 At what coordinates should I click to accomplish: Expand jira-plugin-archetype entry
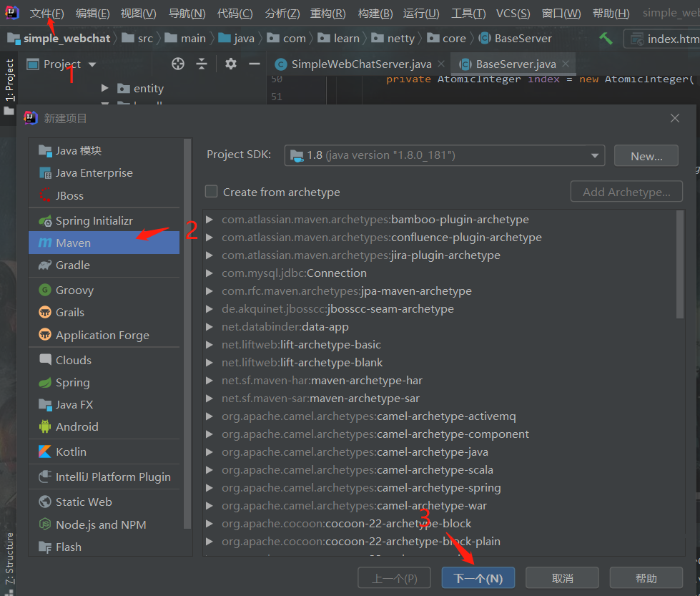(x=209, y=255)
